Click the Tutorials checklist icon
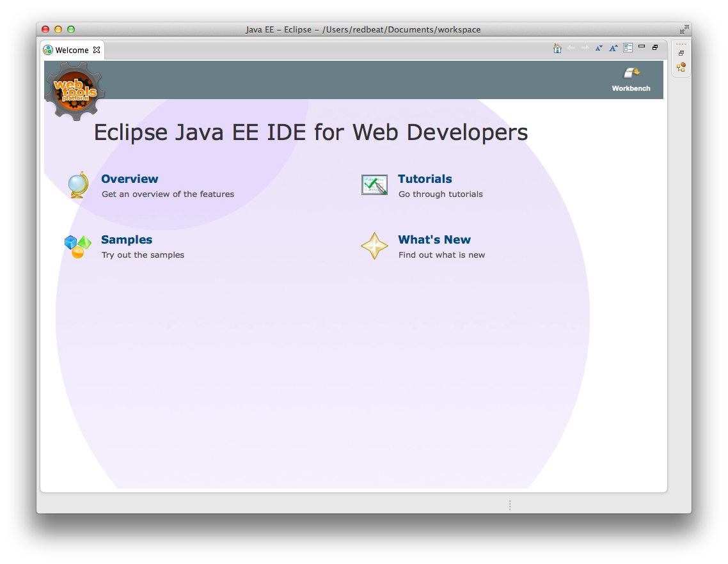The width and height of the screenshot is (728, 564). [x=374, y=185]
